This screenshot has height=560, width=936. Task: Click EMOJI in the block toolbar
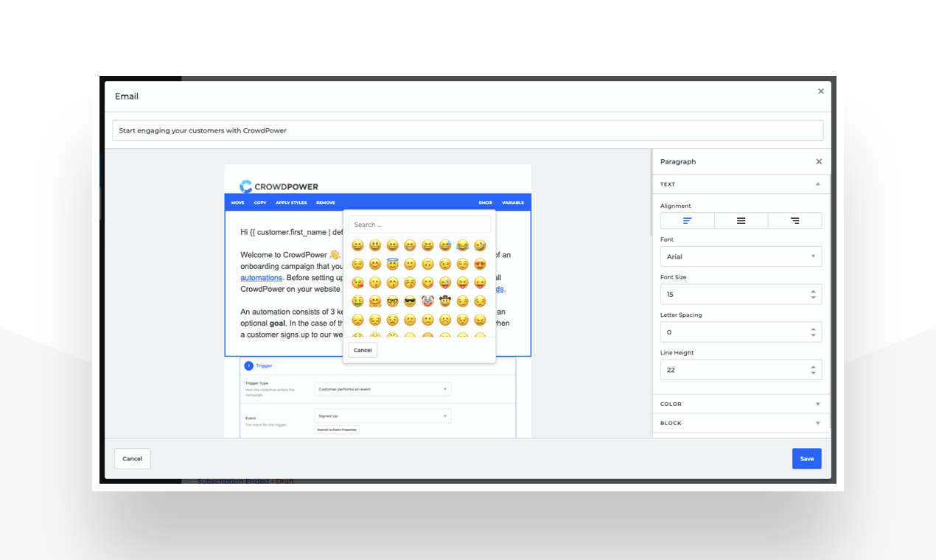[x=485, y=203]
